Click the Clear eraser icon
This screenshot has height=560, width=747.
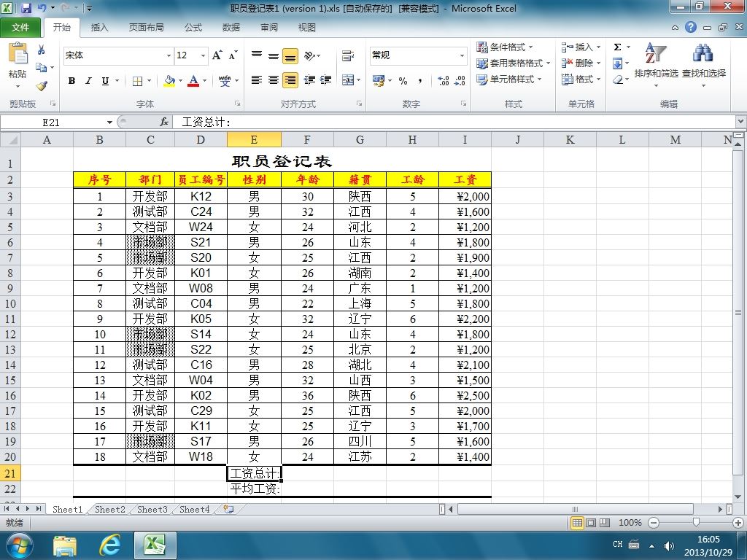(618, 79)
